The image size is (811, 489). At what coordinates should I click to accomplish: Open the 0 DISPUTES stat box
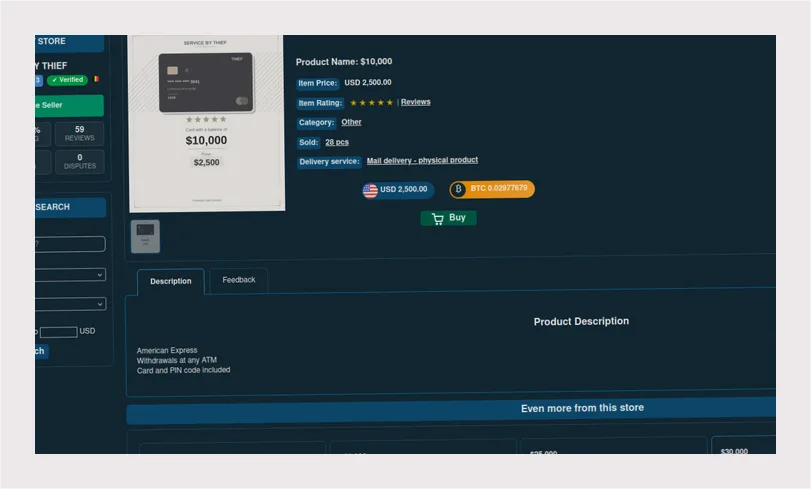(x=80, y=161)
